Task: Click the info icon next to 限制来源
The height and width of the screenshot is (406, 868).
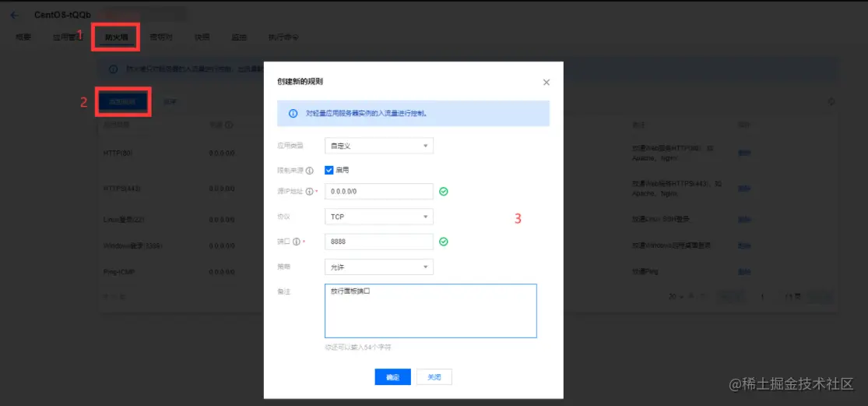Action: tap(310, 171)
